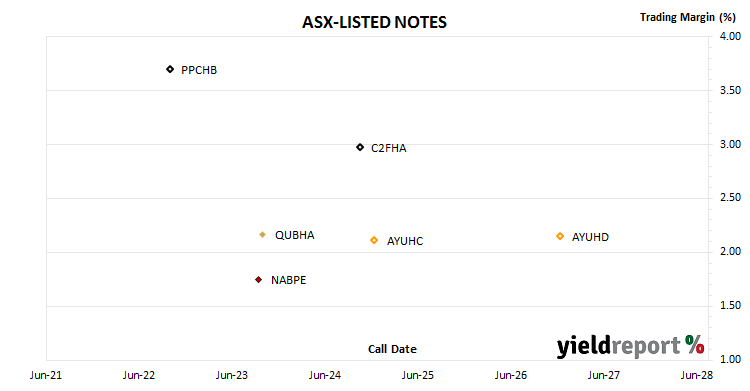Click the Jun-21 x-axis label
Image resolution: width=750 pixels, height=391 pixels.
[x=46, y=375]
